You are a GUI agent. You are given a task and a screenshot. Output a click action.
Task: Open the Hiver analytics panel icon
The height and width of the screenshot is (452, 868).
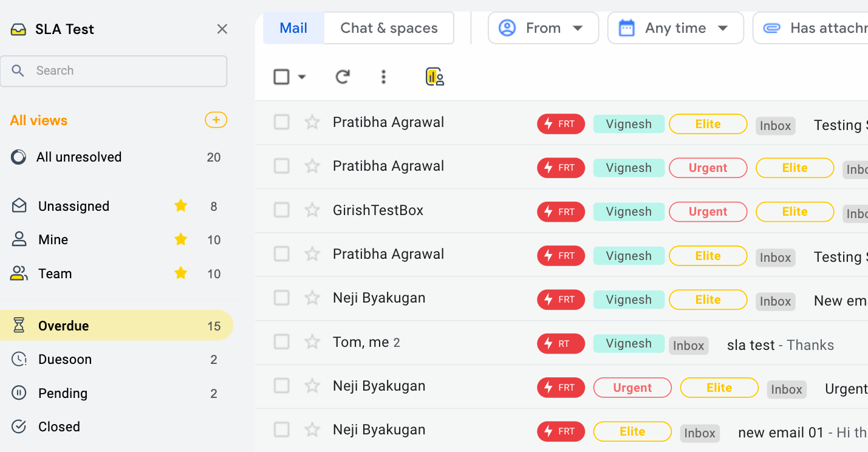coord(434,77)
